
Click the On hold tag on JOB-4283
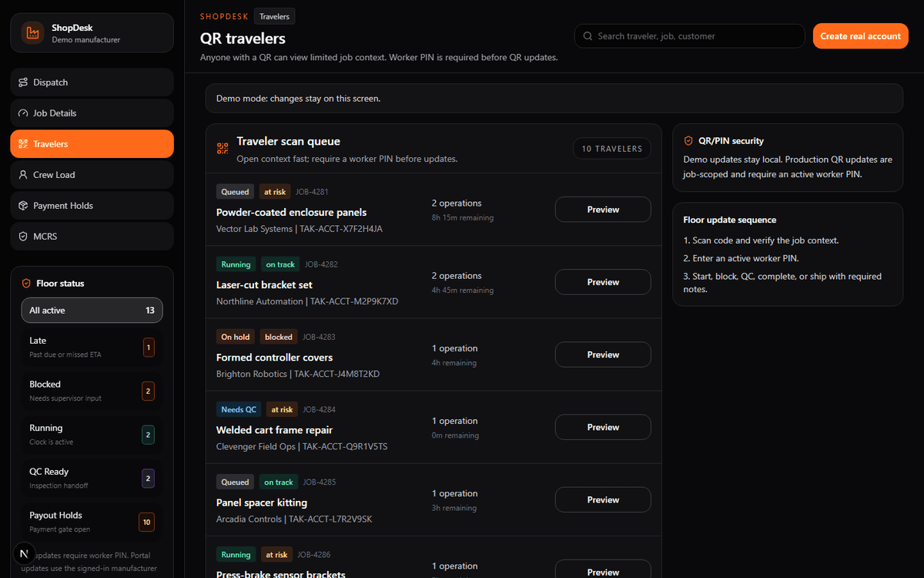click(x=236, y=337)
